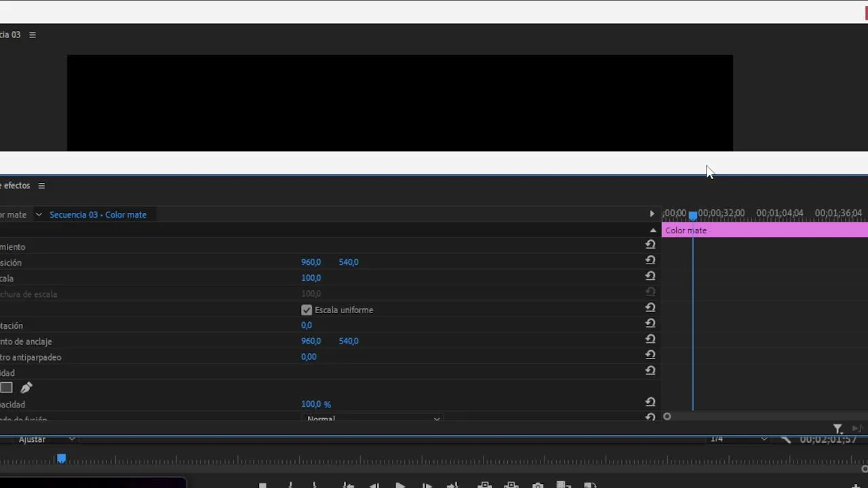
Task: Click the anchor point Y value 540,0
Action: pyautogui.click(x=349, y=341)
